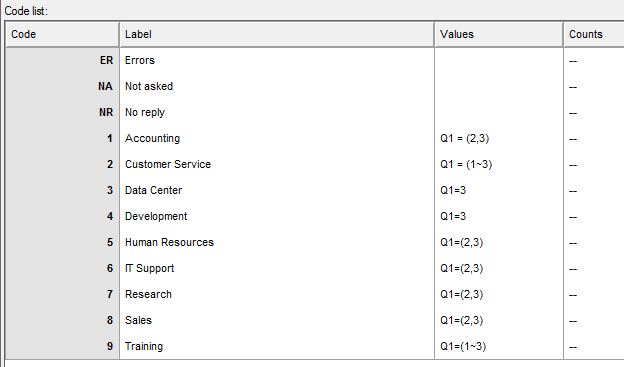Select the Code column header
Screen dimensions: 624x367
(62, 35)
